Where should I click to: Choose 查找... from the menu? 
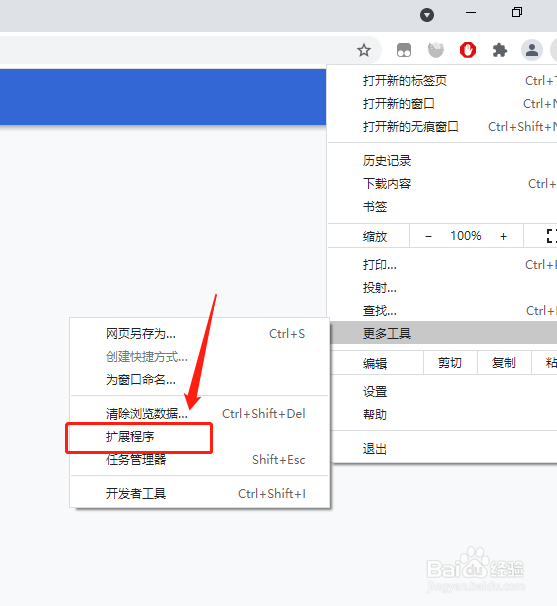443,310
